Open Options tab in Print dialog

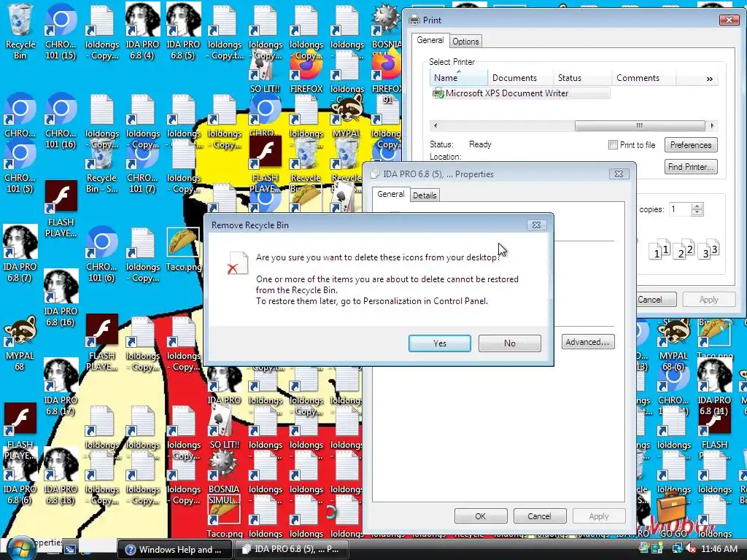click(465, 42)
